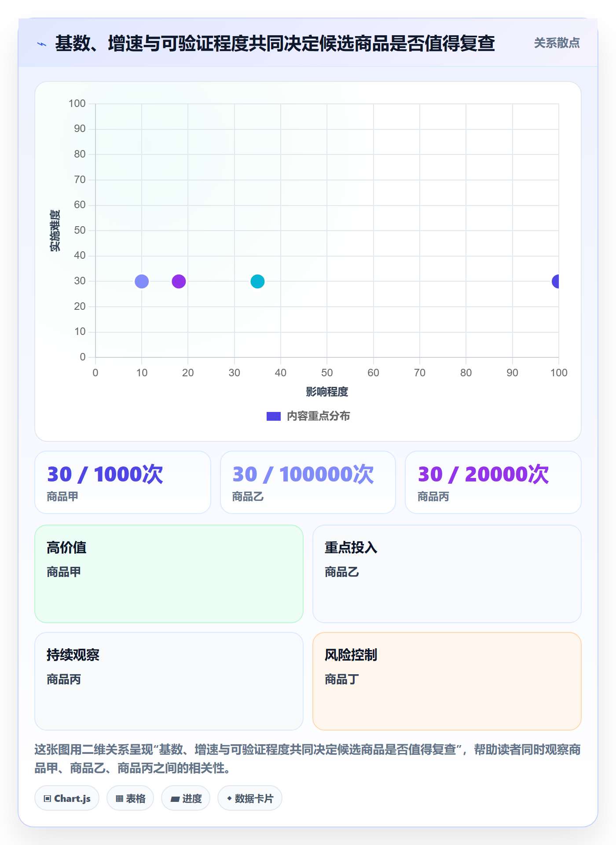Select the 表格 tag chip

tap(130, 798)
